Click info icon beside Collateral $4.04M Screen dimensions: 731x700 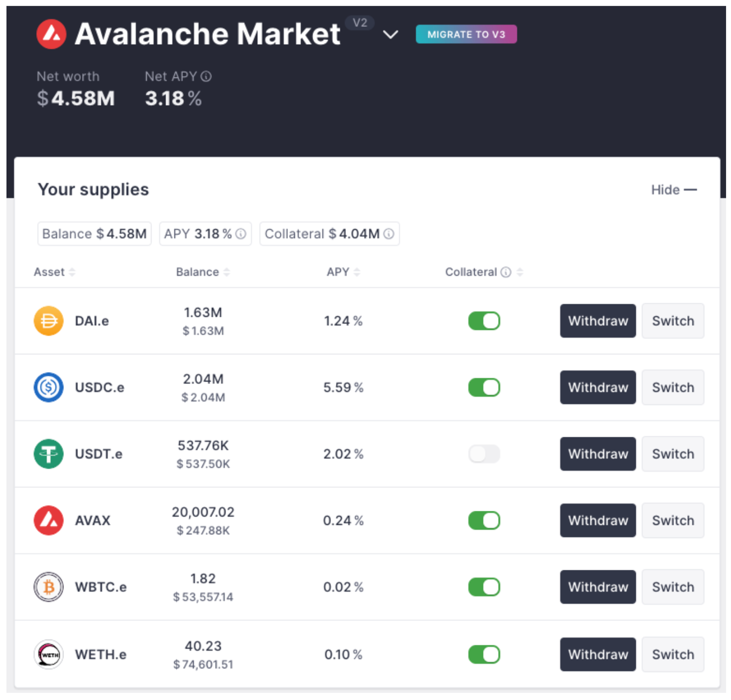click(x=388, y=234)
